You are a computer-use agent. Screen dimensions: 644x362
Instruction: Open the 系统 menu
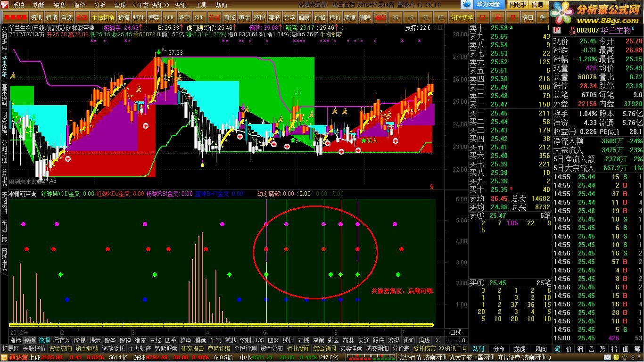[x=18, y=5]
